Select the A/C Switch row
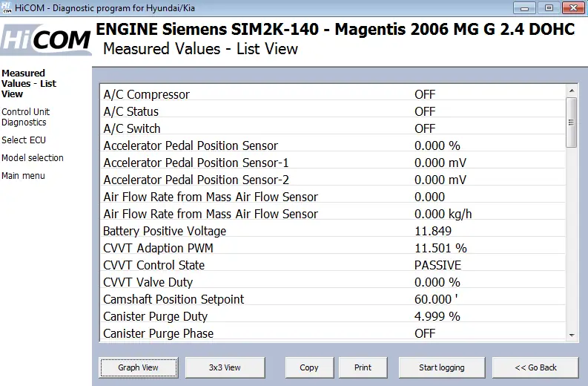The image size is (588, 386). (x=333, y=129)
